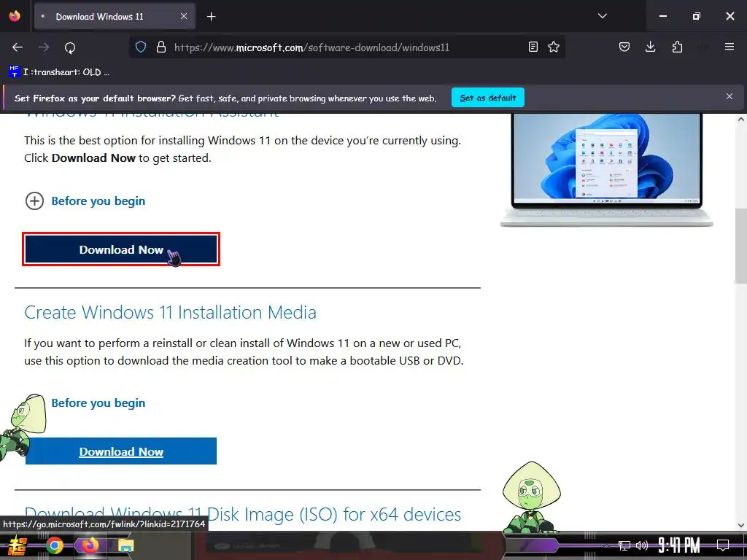Click Before you begin under Installation Media

[x=98, y=402]
